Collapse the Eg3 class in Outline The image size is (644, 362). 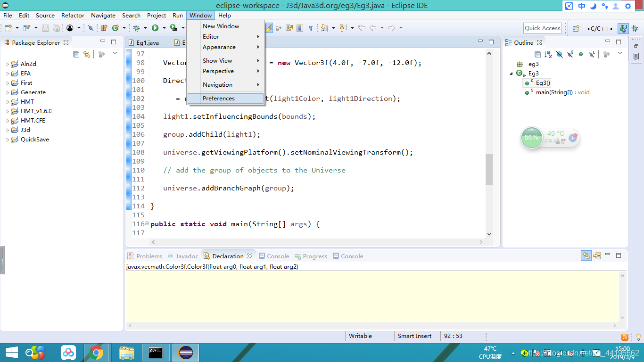(x=512, y=74)
